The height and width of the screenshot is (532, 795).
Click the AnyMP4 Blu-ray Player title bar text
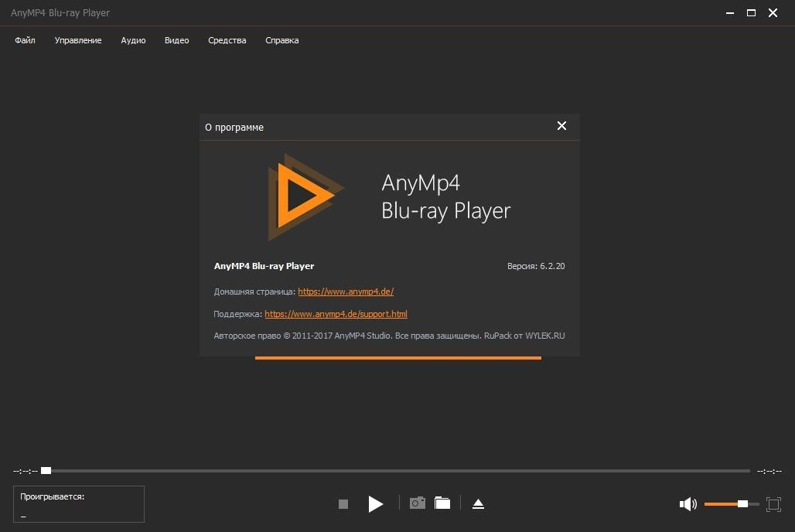coord(60,13)
